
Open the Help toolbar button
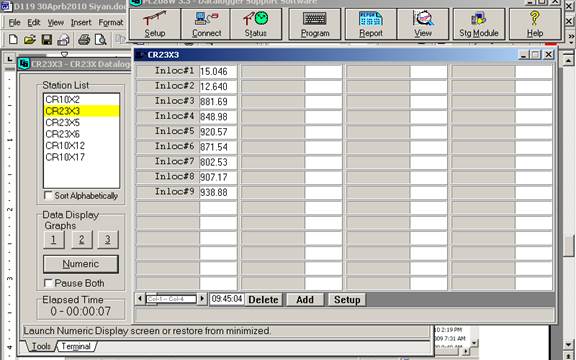click(x=535, y=24)
